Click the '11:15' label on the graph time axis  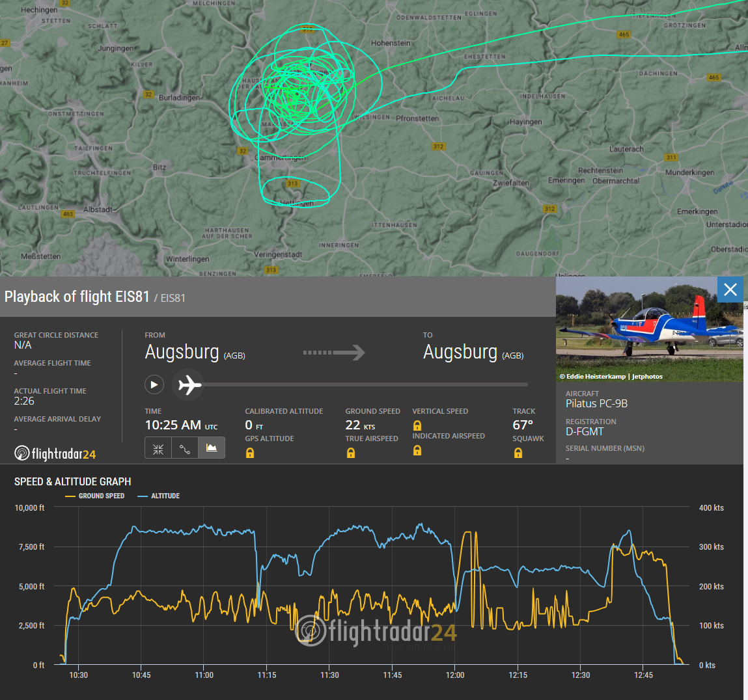pyautogui.click(x=267, y=675)
